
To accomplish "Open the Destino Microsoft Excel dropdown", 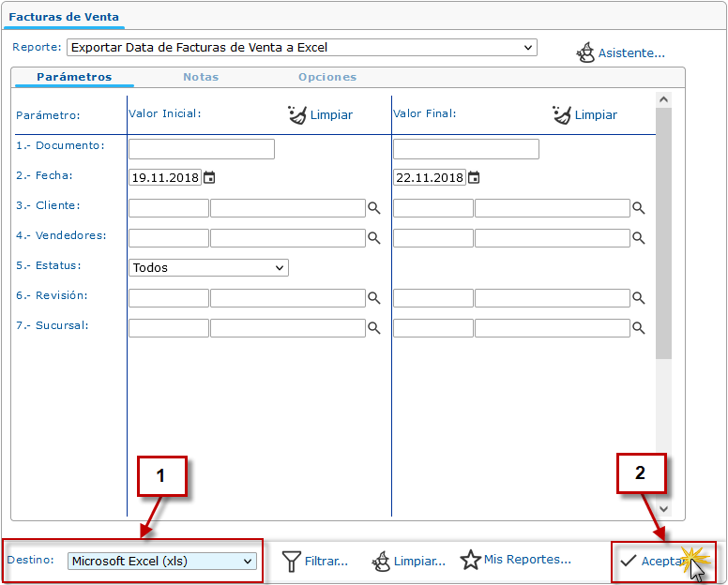I will tap(162, 562).
